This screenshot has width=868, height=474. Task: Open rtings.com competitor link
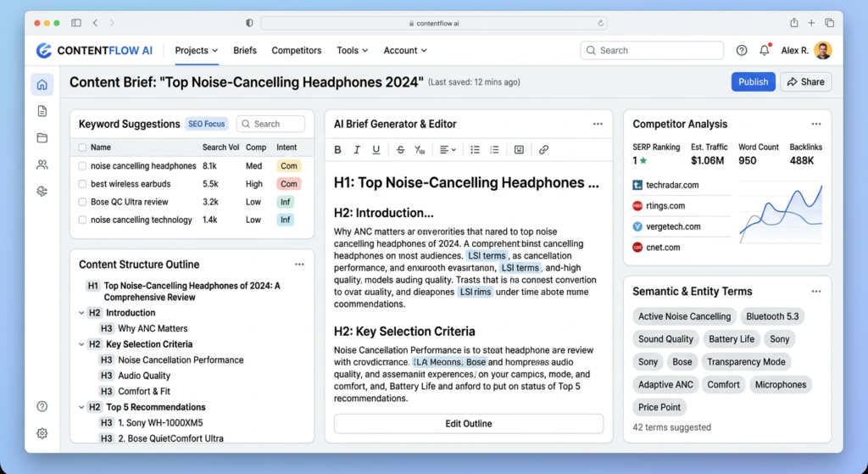665,206
